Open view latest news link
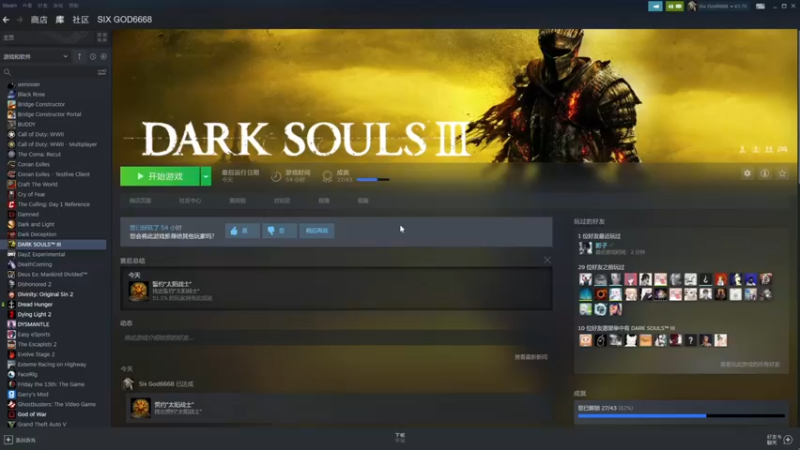 click(531, 357)
